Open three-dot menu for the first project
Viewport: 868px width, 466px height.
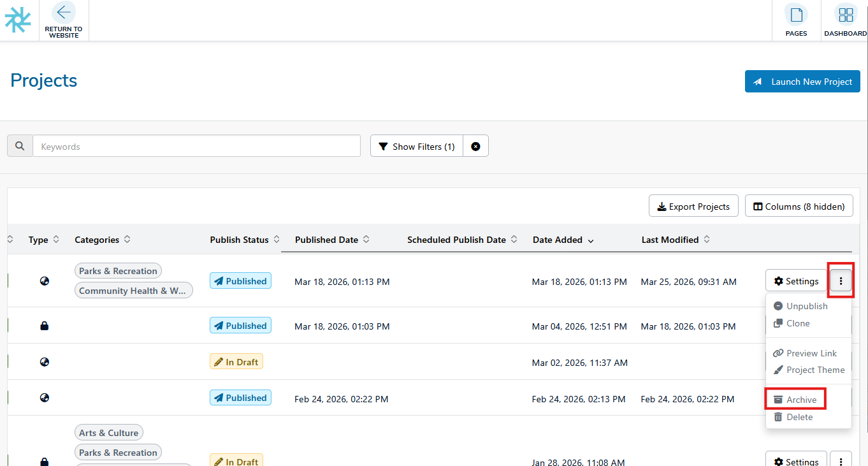(x=841, y=281)
